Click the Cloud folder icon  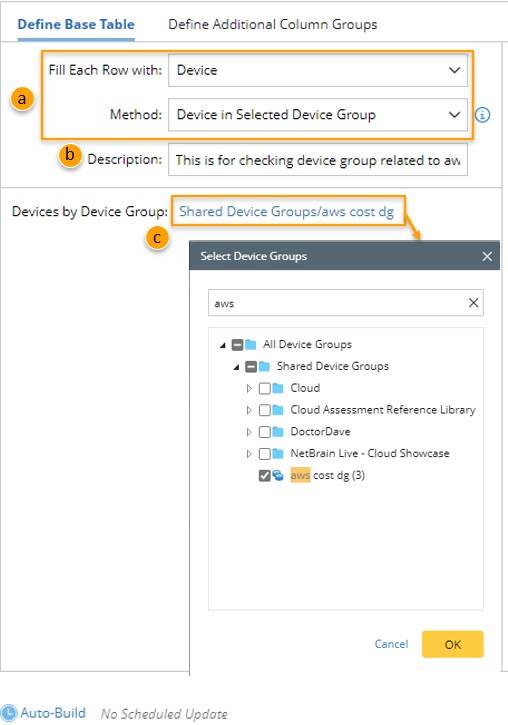coord(278,388)
